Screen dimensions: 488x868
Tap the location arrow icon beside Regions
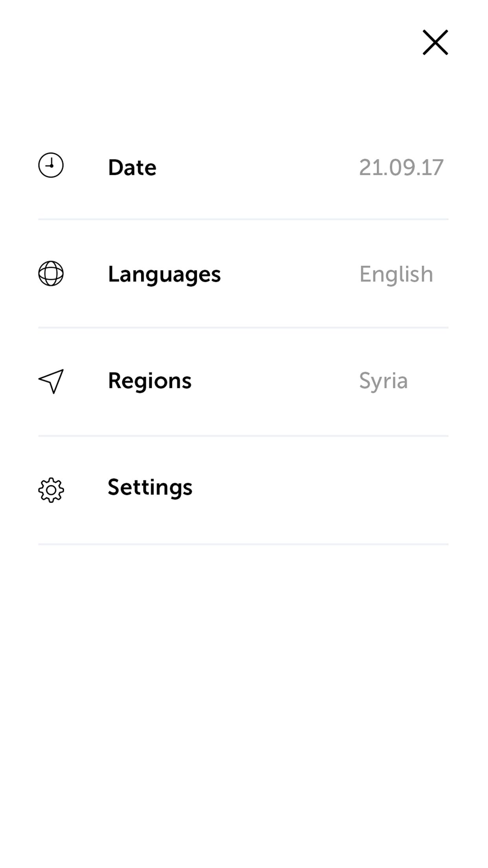click(51, 381)
